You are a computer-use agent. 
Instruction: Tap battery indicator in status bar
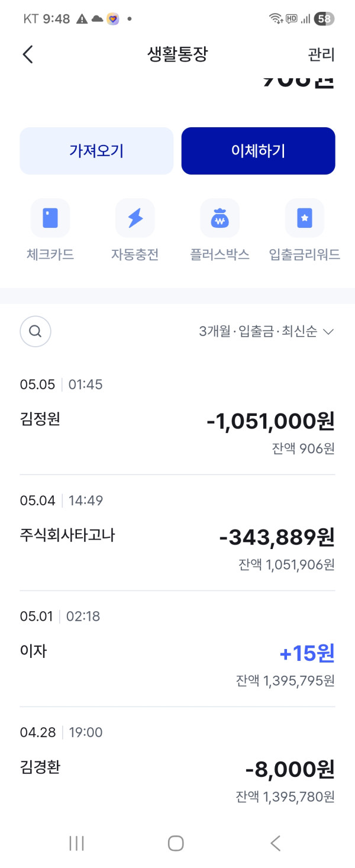pyautogui.click(x=324, y=19)
